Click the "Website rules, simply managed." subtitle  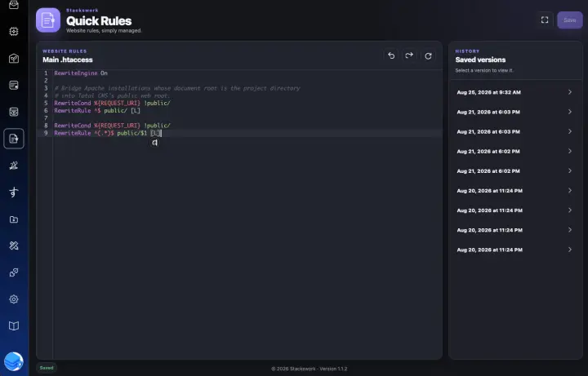pyautogui.click(x=104, y=31)
